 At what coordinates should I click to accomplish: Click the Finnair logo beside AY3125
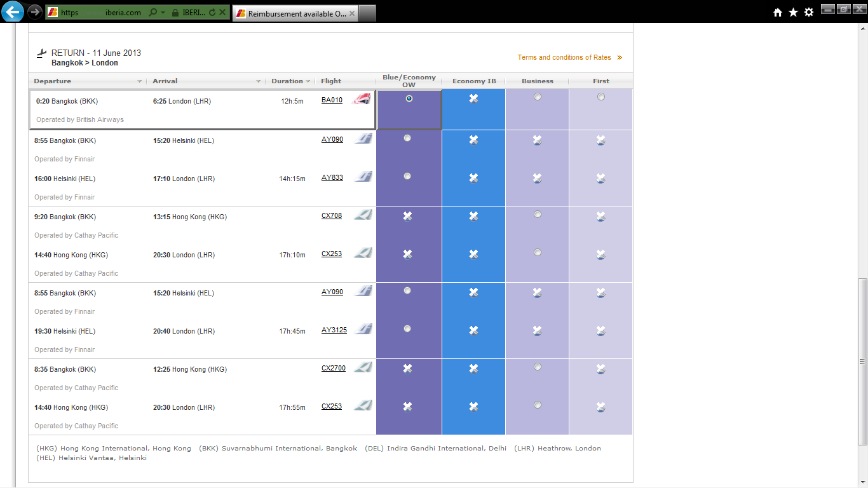point(363,329)
